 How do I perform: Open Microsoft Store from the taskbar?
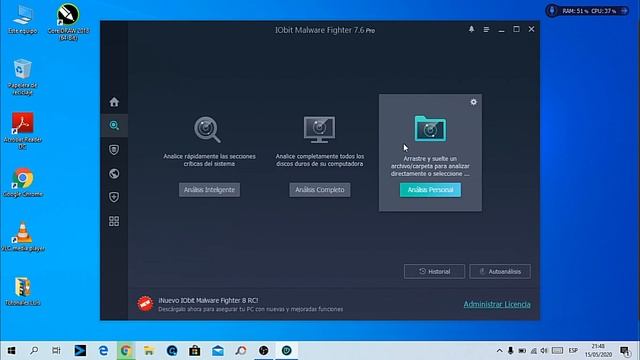(x=195, y=351)
